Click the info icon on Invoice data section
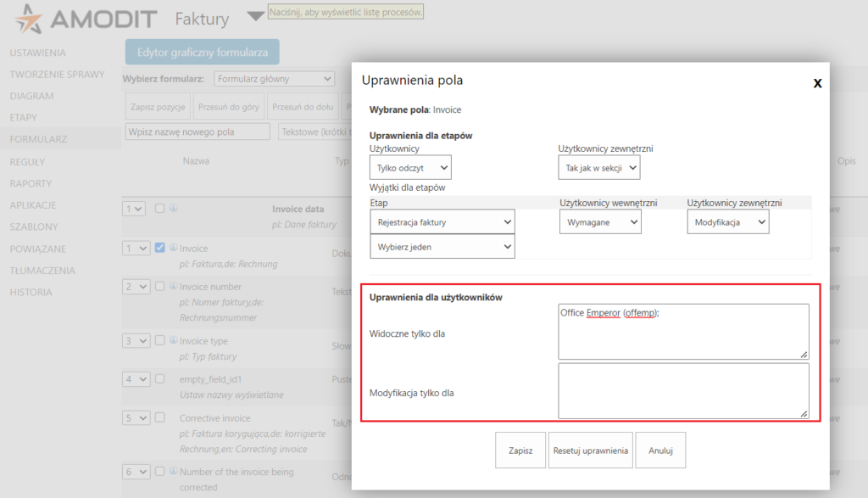Screen dimensions: 868x498 tap(173, 208)
